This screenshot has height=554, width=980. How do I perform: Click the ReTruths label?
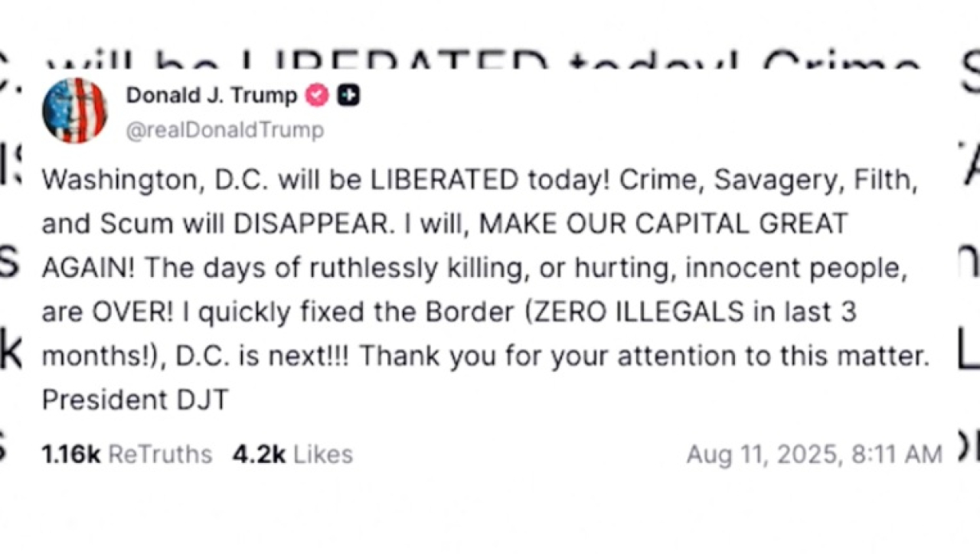click(x=160, y=455)
